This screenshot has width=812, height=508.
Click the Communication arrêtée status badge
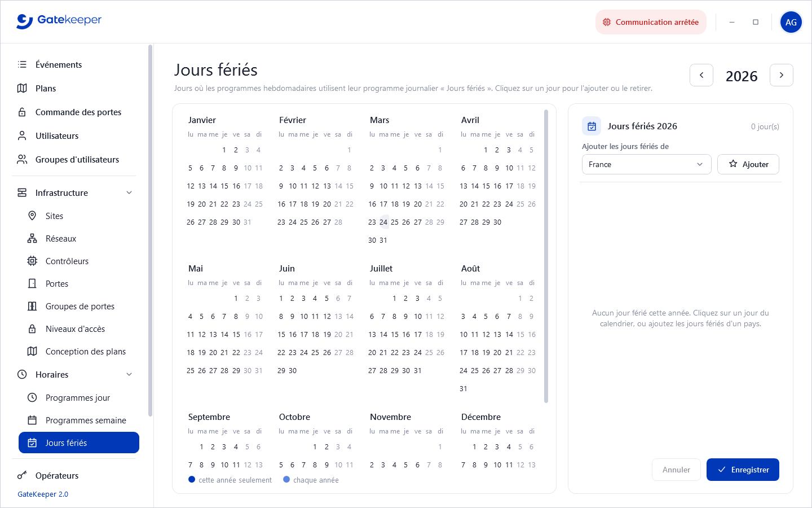click(x=651, y=22)
